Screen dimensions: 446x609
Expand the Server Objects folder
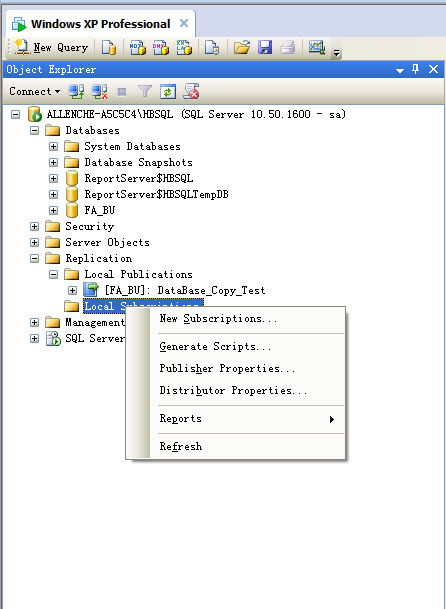coord(35,242)
